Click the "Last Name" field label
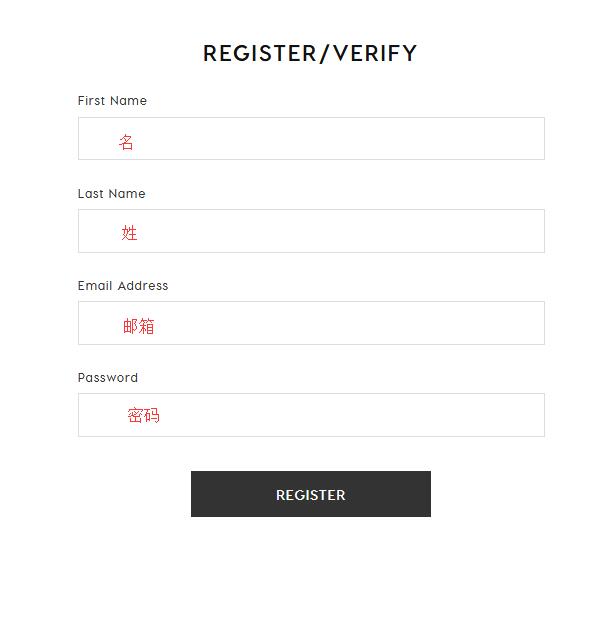The width and height of the screenshot is (616, 619). [x=112, y=194]
